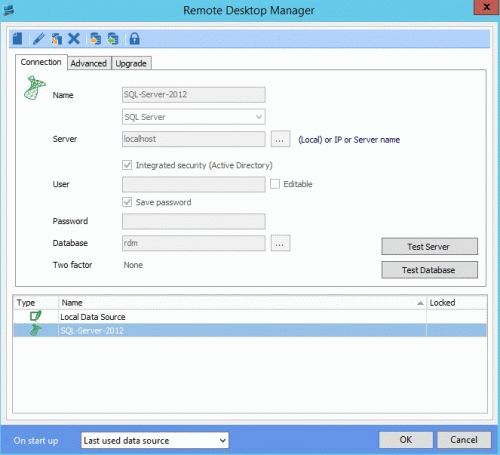Click the new data source document icon
Viewport: 500px width, 455px height.
(17, 39)
